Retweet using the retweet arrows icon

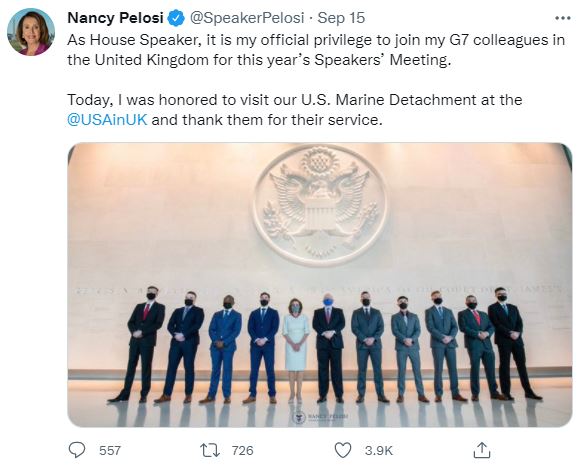pos(210,450)
